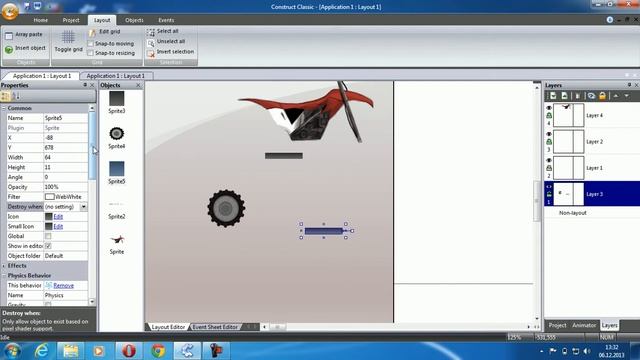Toggle the Show in editor checkbox
The height and width of the screenshot is (360, 640).
tap(48, 246)
